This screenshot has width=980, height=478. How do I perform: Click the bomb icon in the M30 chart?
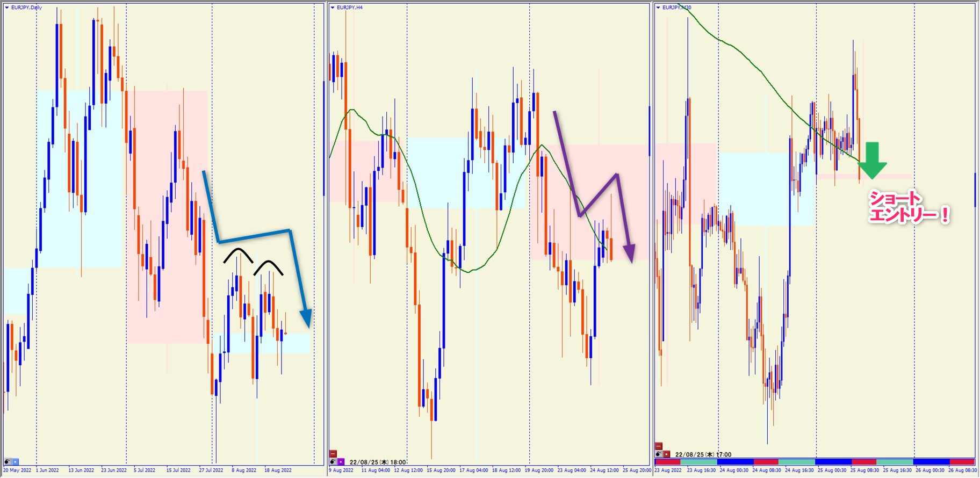tap(659, 454)
